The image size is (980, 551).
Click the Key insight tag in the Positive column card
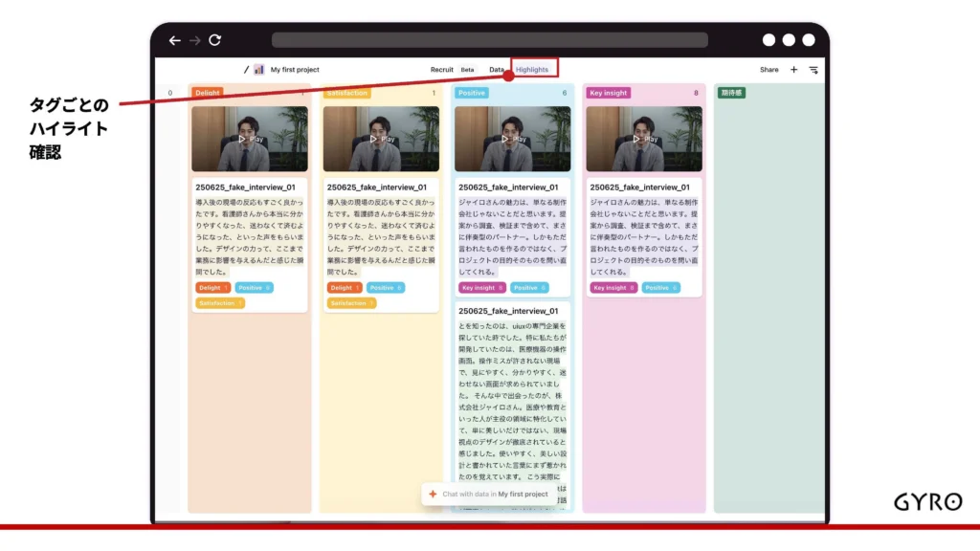click(x=481, y=287)
